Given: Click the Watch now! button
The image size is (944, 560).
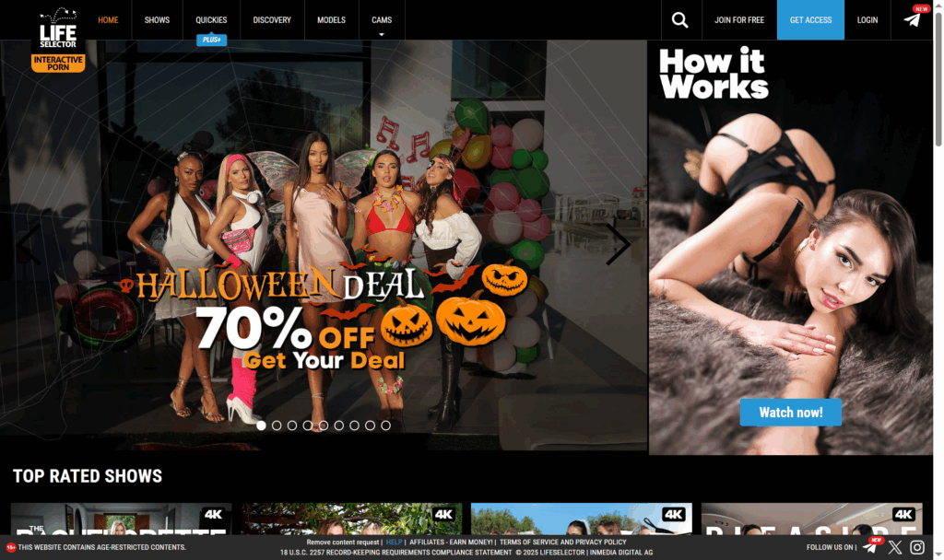Looking at the screenshot, I should tap(790, 412).
